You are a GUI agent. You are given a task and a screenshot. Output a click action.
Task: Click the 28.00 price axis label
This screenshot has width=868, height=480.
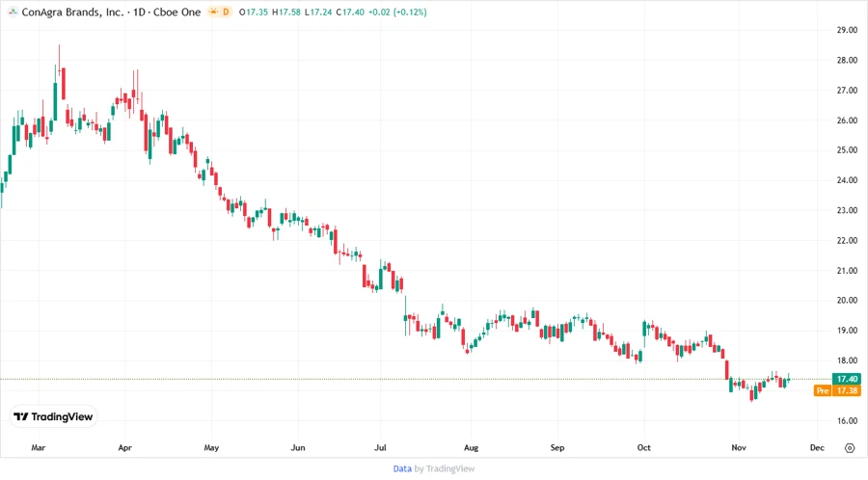847,61
